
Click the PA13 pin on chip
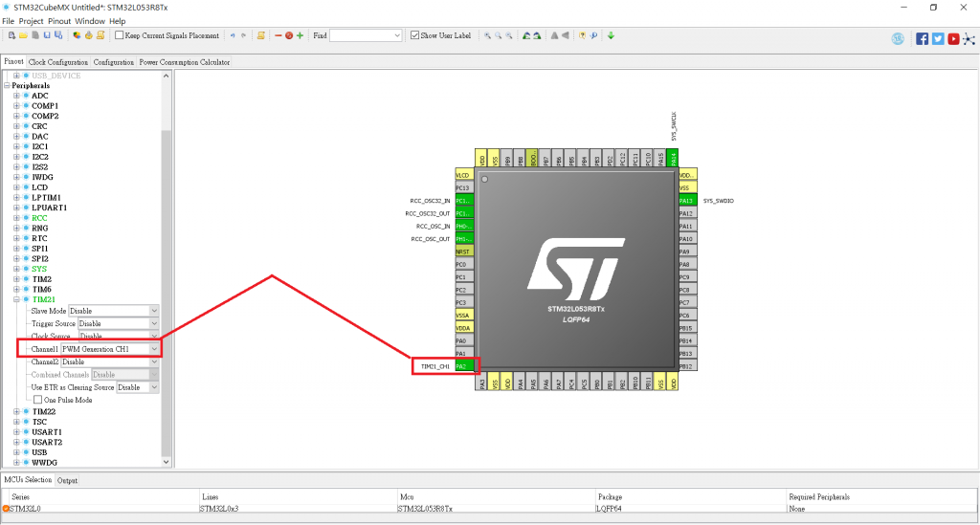pos(687,201)
